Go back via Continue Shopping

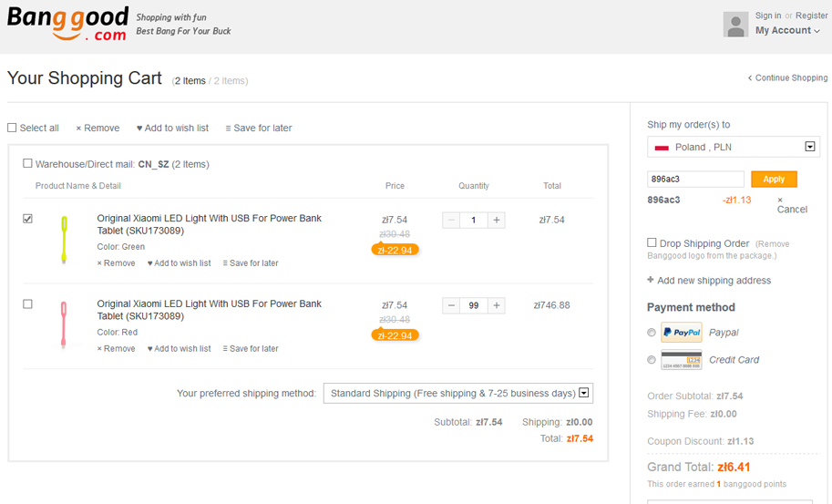tap(787, 78)
